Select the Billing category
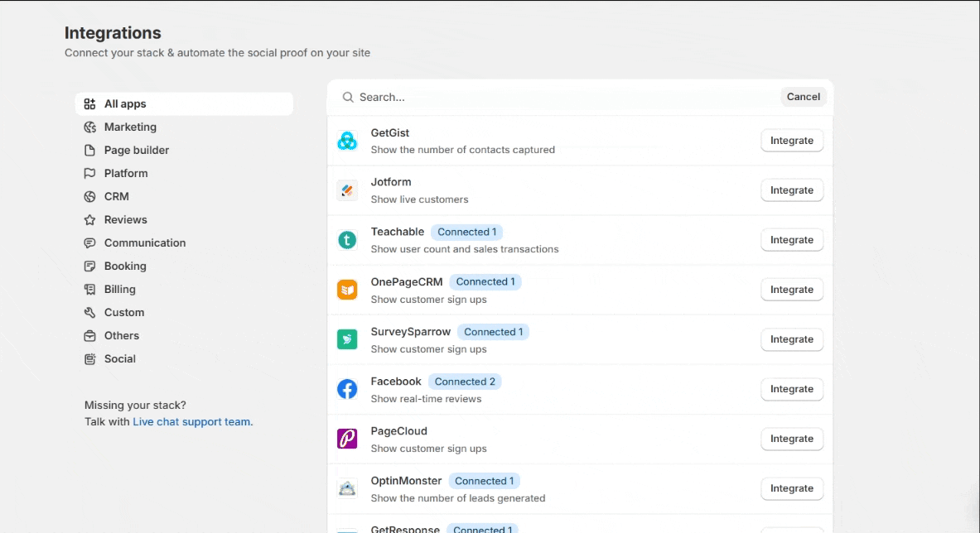 pos(119,289)
